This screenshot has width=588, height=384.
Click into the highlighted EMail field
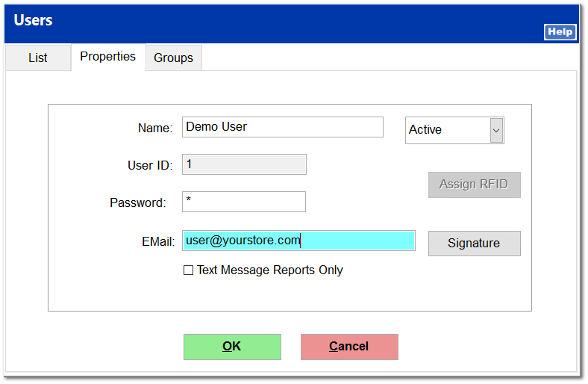(298, 241)
